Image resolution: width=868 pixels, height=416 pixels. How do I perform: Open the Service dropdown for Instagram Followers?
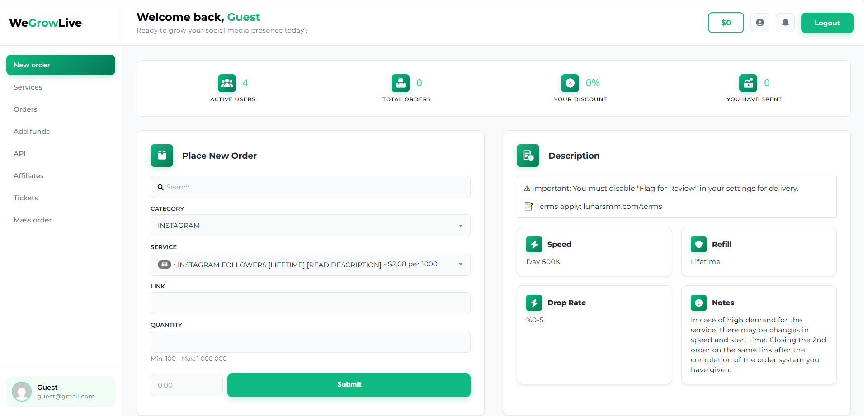tap(310, 265)
